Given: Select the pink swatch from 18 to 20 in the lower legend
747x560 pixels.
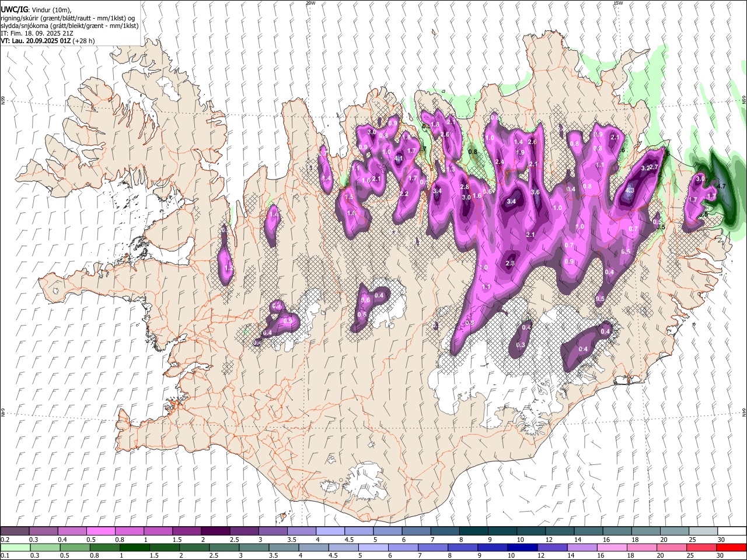Looking at the screenshot, I should click(641, 547).
